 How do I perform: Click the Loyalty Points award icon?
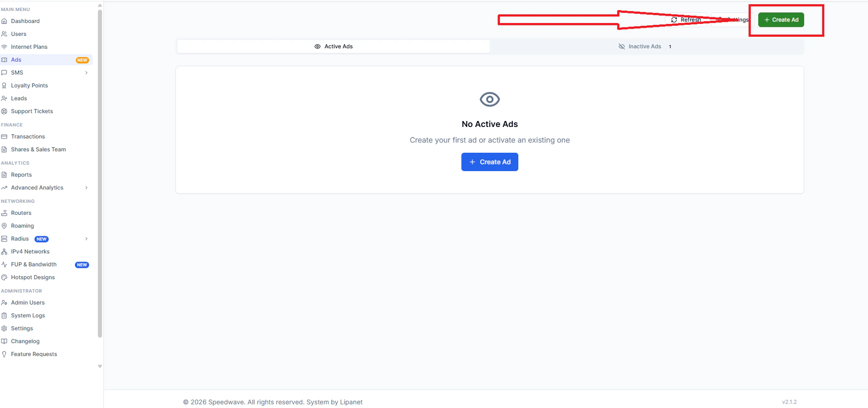4,86
